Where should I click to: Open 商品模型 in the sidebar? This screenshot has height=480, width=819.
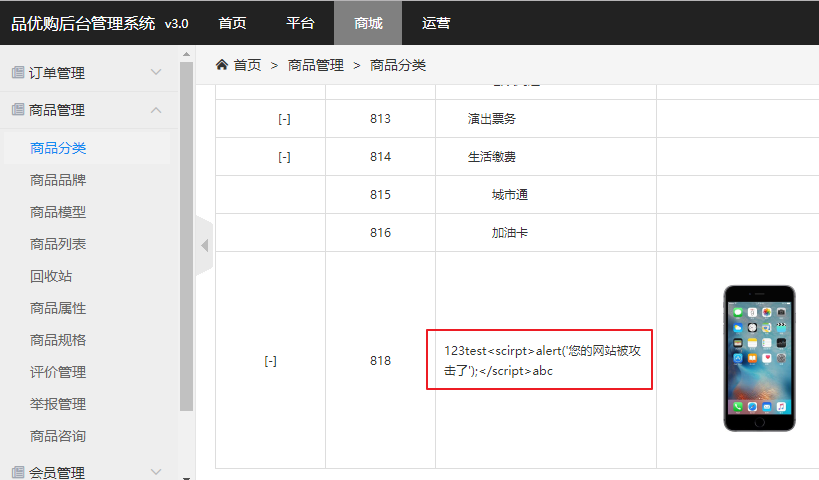pyautogui.click(x=58, y=212)
